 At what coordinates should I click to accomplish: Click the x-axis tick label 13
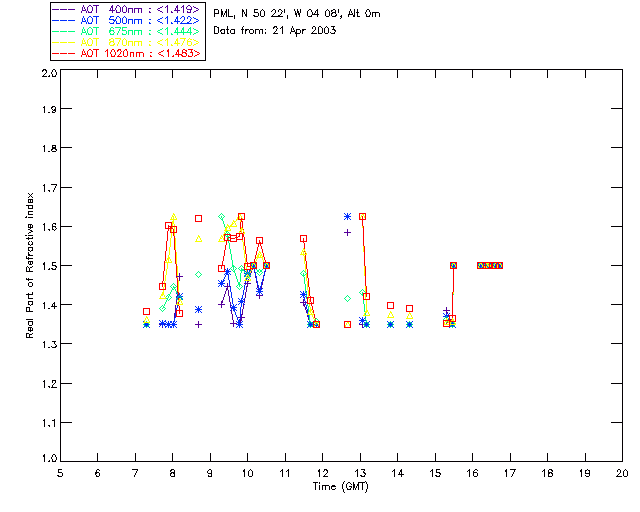point(360,473)
